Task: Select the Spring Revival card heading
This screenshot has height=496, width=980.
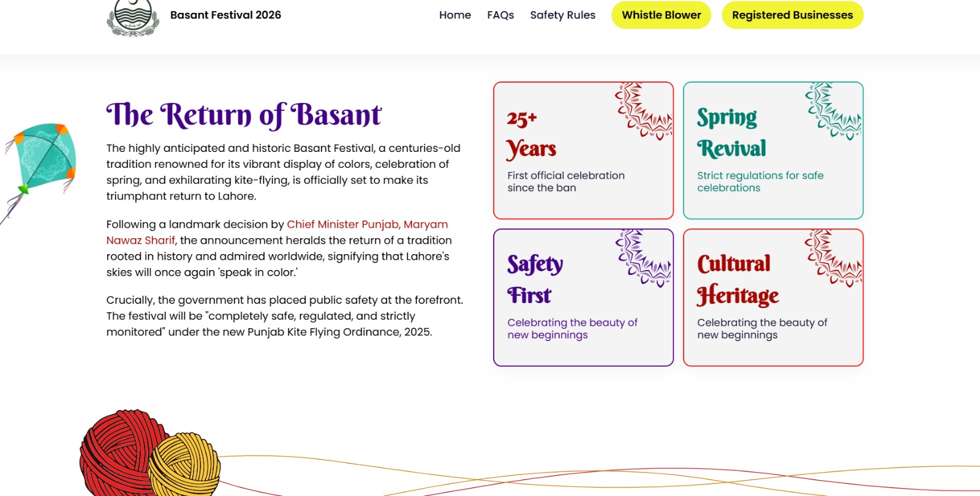Action: click(731, 133)
